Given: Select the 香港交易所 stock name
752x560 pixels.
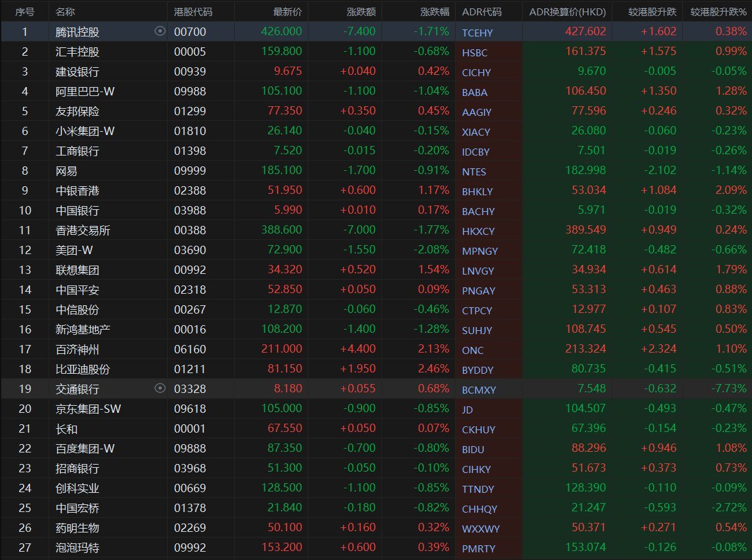Looking at the screenshot, I should (83, 230).
